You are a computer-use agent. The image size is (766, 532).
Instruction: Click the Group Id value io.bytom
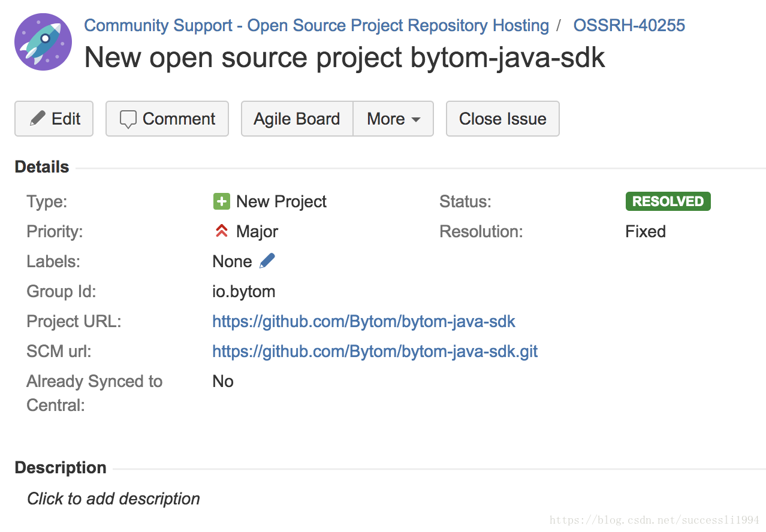coord(244,291)
